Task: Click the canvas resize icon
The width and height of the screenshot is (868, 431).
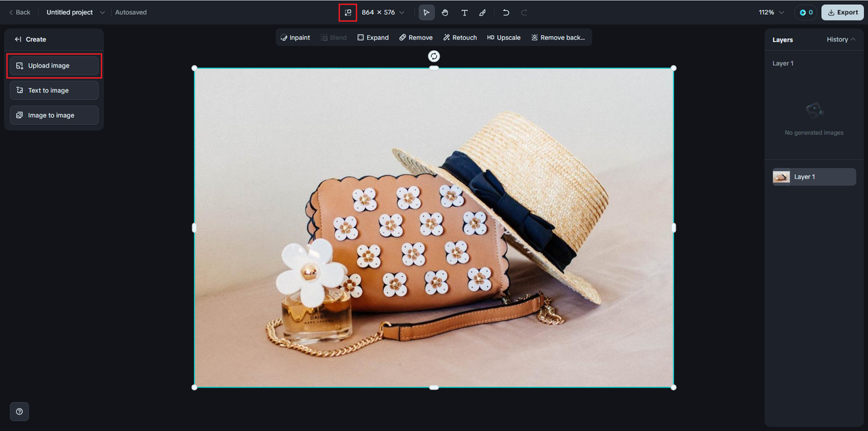Action: pos(348,12)
